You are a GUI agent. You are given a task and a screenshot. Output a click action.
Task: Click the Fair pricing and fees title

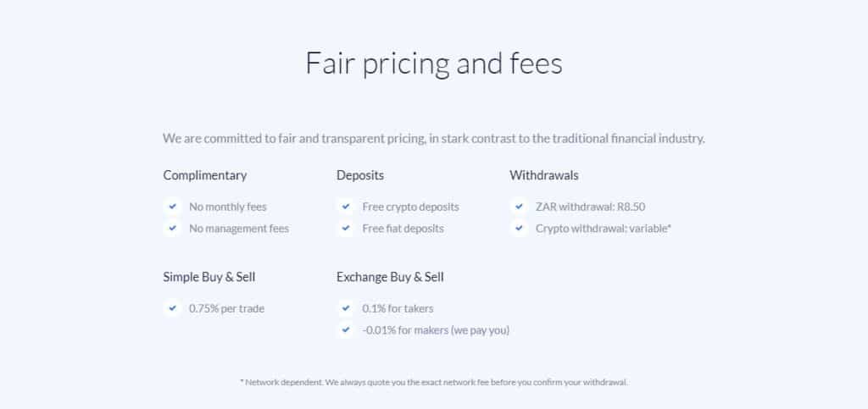pos(434,64)
